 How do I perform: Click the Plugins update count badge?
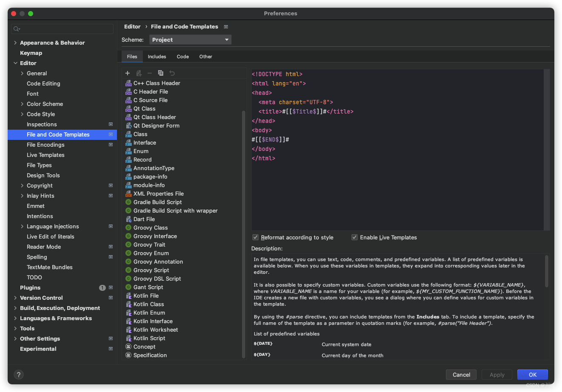102,288
